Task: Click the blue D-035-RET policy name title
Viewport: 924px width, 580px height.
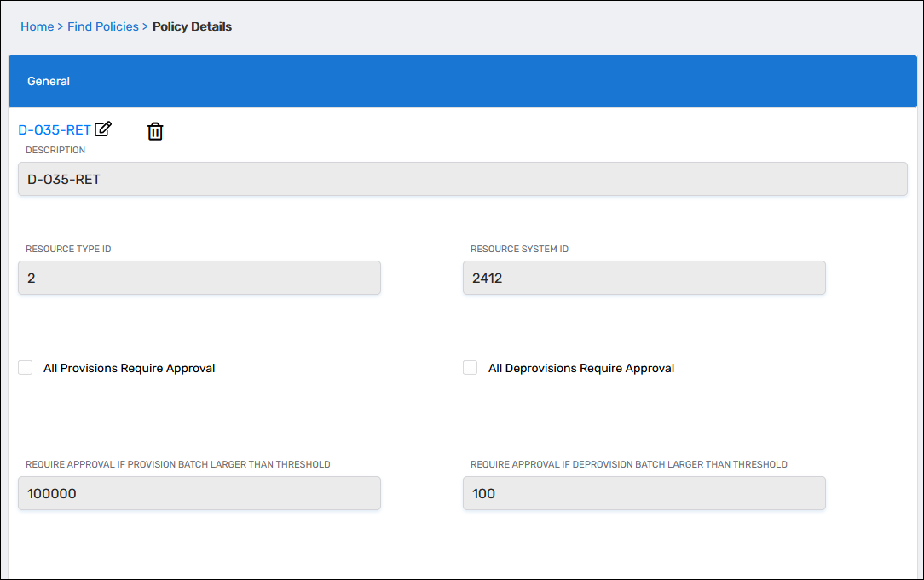Action: coord(54,130)
